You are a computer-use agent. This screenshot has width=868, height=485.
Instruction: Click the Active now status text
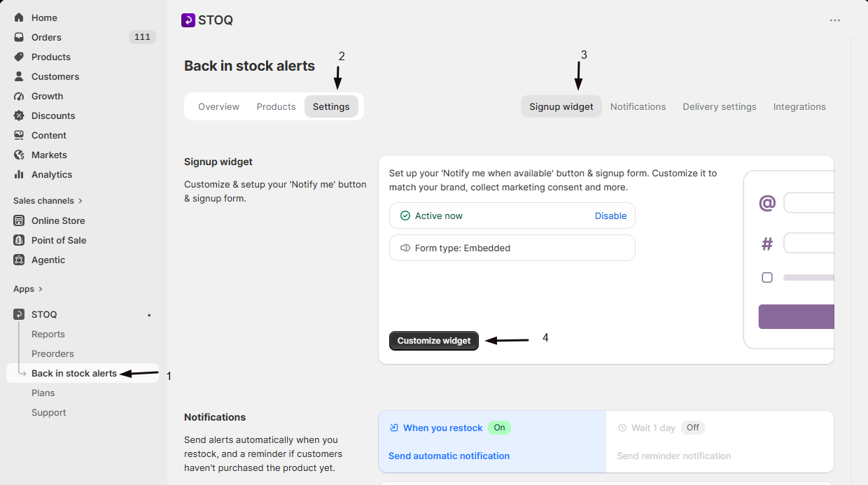click(x=439, y=216)
